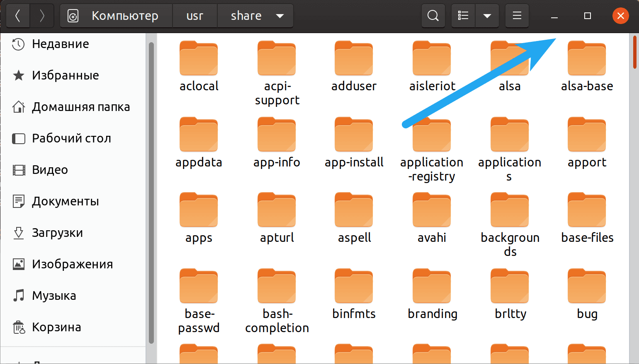This screenshot has height=364, width=639.
Task: Open the search with magnifier icon
Action: tap(433, 16)
